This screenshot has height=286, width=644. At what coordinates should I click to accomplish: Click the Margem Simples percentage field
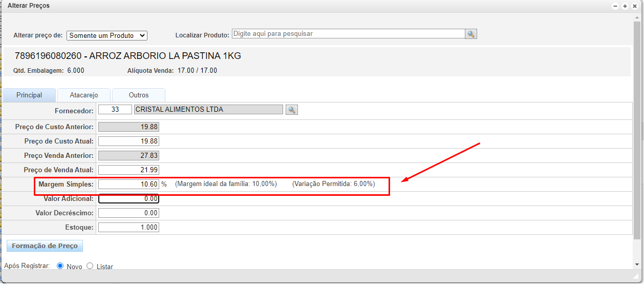[x=128, y=184]
